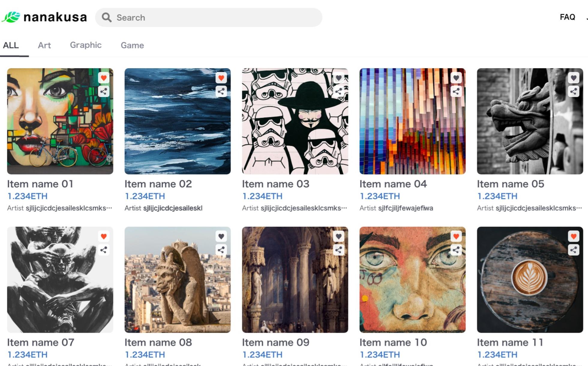The height and width of the screenshot is (366, 588).
Task: Like Item name 08 using heart
Action: (x=221, y=237)
